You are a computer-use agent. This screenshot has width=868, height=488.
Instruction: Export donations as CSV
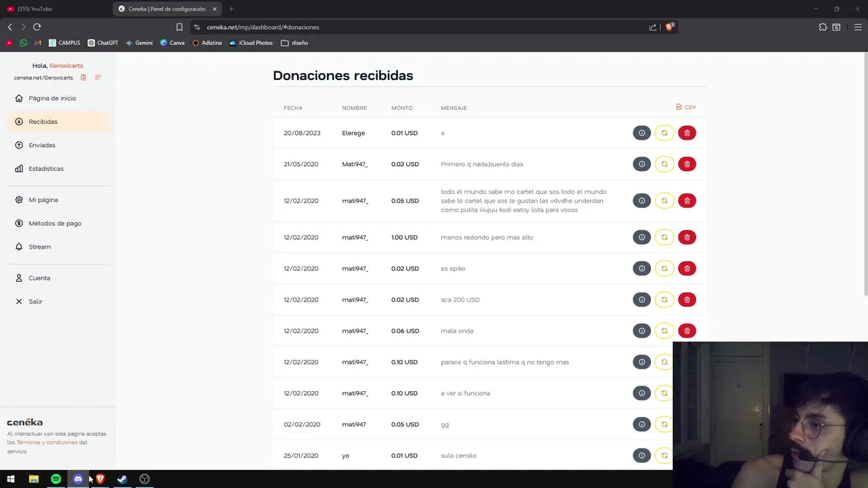pos(686,107)
